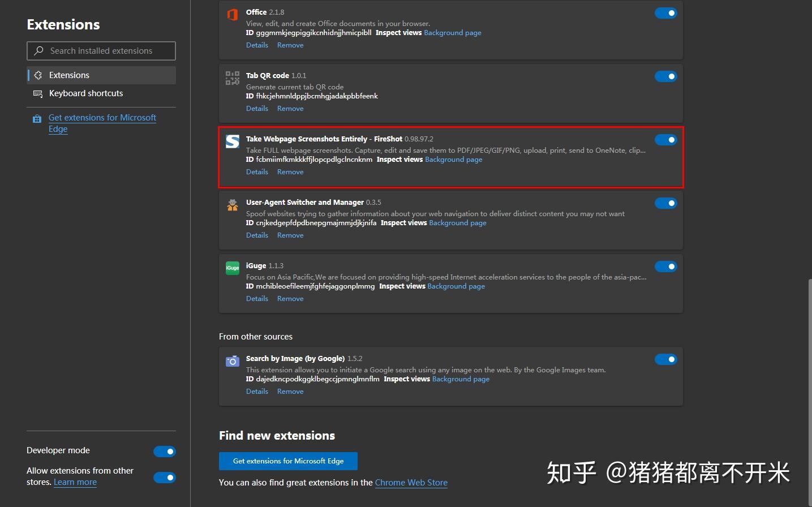Toggle Developer mode off
The width and height of the screenshot is (812, 507).
pos(165,452)
